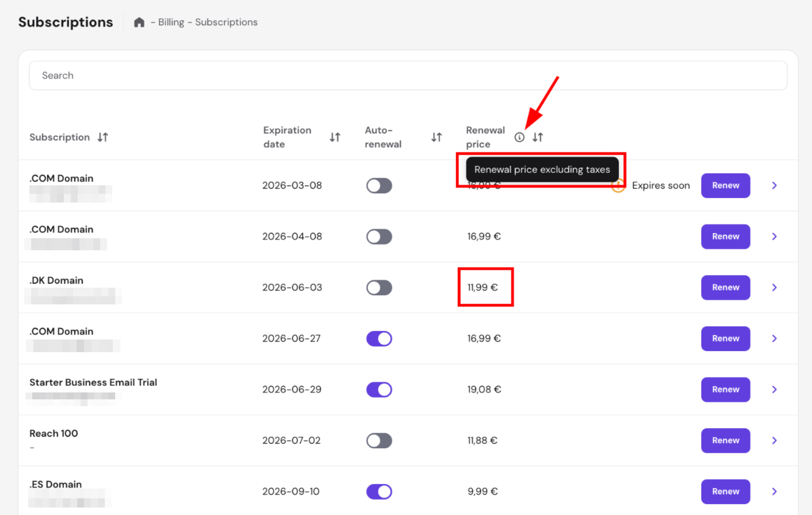The image size is (812, 515).
Task: Sort by Renewal price arrows
Action: tap(537, 137)
